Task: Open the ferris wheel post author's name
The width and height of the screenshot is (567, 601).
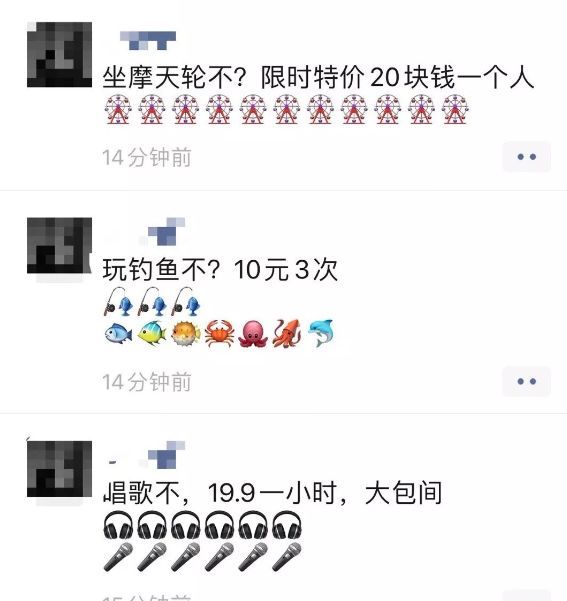Action: pos(148,41)
